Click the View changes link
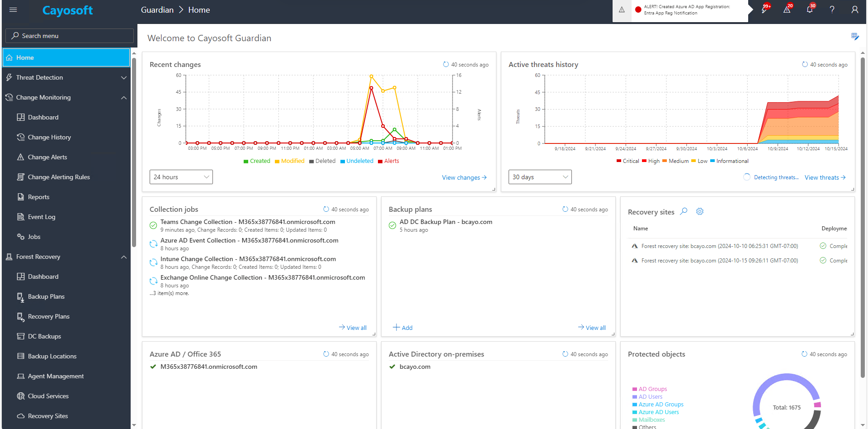 coord(464,177)
